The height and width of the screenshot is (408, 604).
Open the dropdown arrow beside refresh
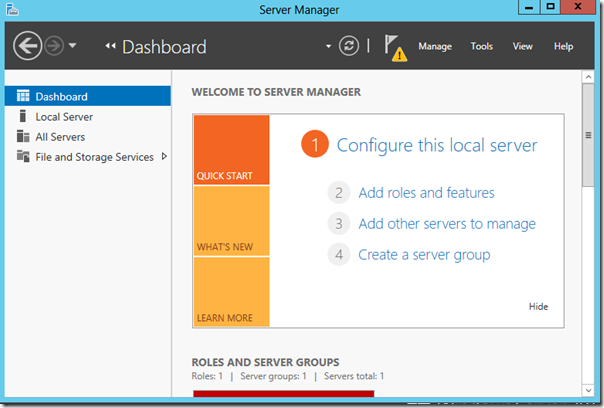point(328,47)
